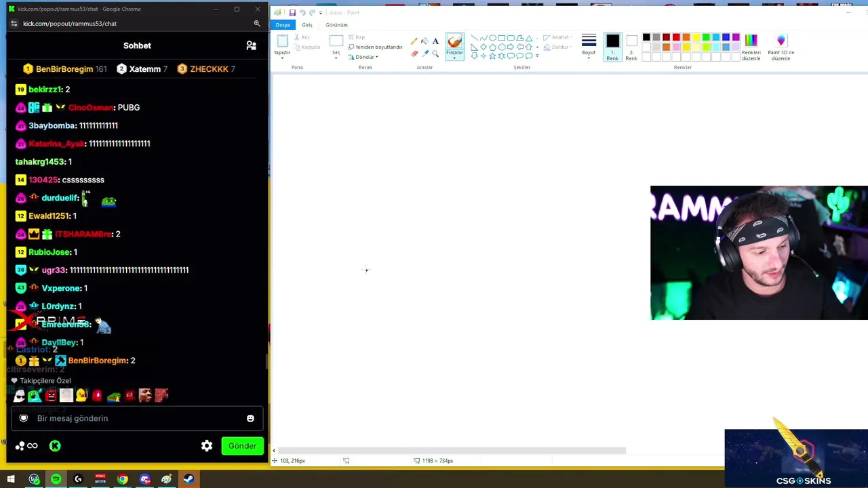Click username Ewald1251 in chat
The height and width of the screenshot is (488, 868).
coord(50,216)
